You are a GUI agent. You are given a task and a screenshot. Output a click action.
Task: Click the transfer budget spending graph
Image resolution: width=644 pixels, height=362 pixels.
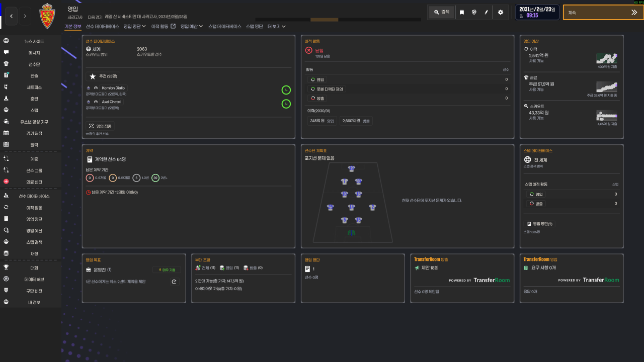click(607, 58)
